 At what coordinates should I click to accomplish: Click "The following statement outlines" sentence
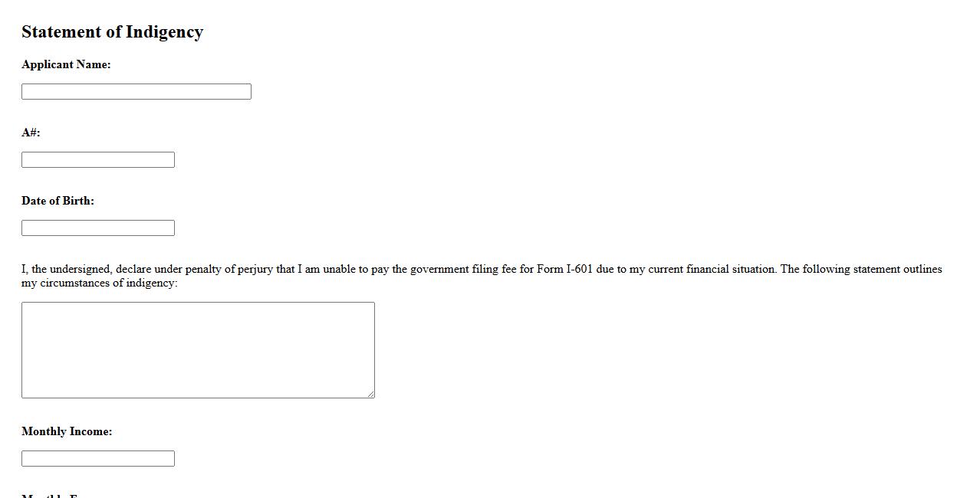click(x=860, y=270)
